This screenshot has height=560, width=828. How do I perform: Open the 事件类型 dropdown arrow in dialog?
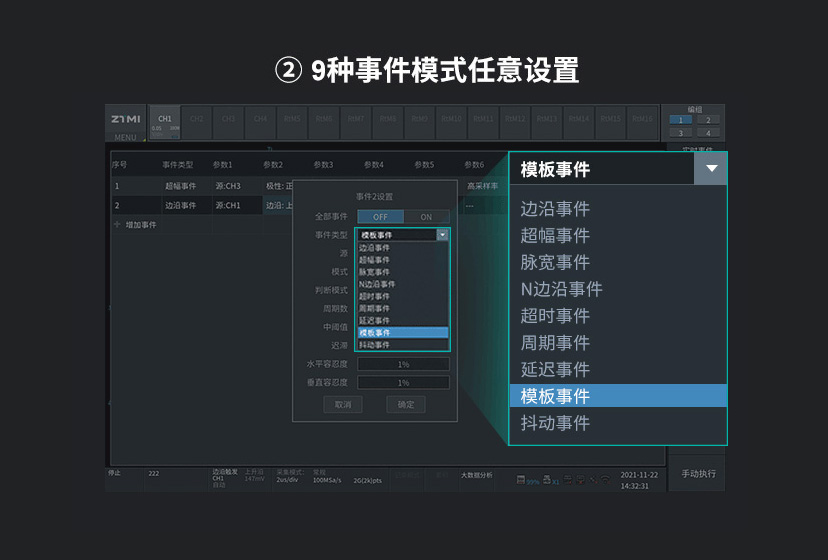click(x=442, y=235)
